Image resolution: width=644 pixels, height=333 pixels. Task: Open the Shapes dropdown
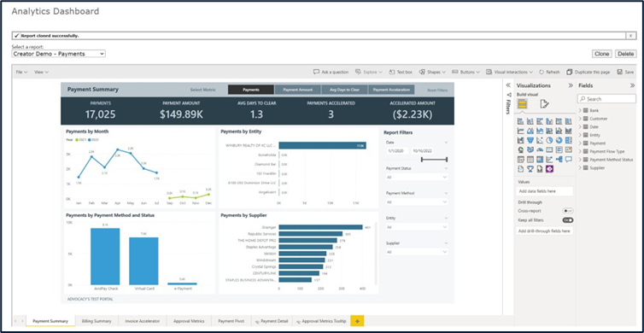(432, 72)
